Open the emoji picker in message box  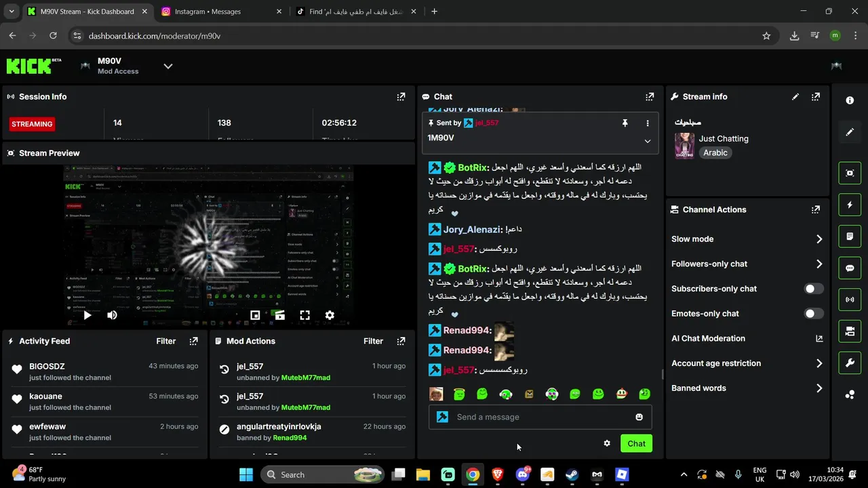pos(639,417)
